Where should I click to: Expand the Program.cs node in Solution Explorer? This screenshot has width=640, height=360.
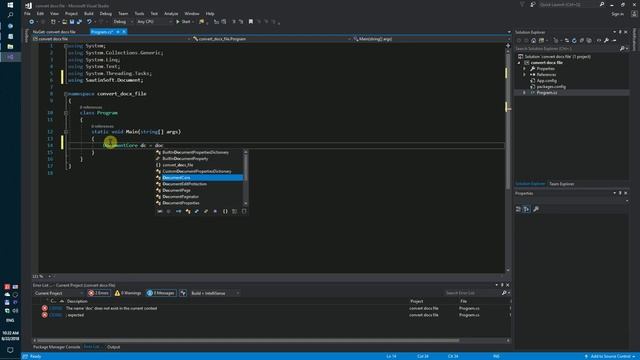(525, 93)
